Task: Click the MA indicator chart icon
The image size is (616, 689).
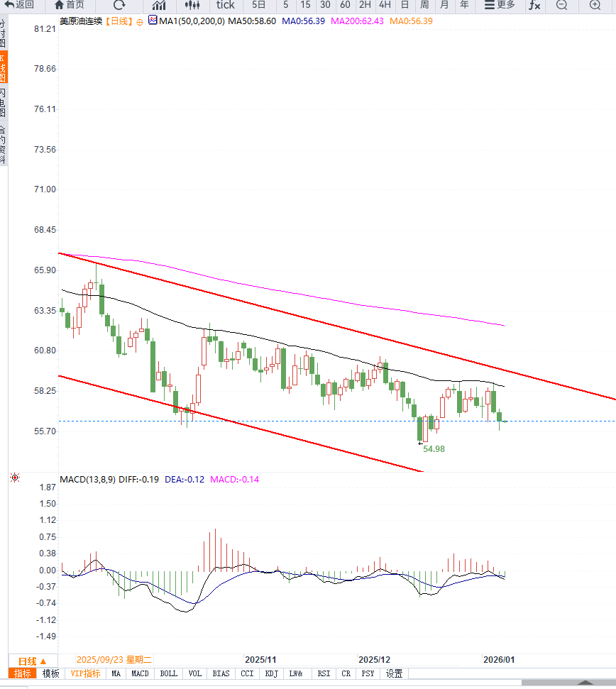Action: [x=153, y=20]
